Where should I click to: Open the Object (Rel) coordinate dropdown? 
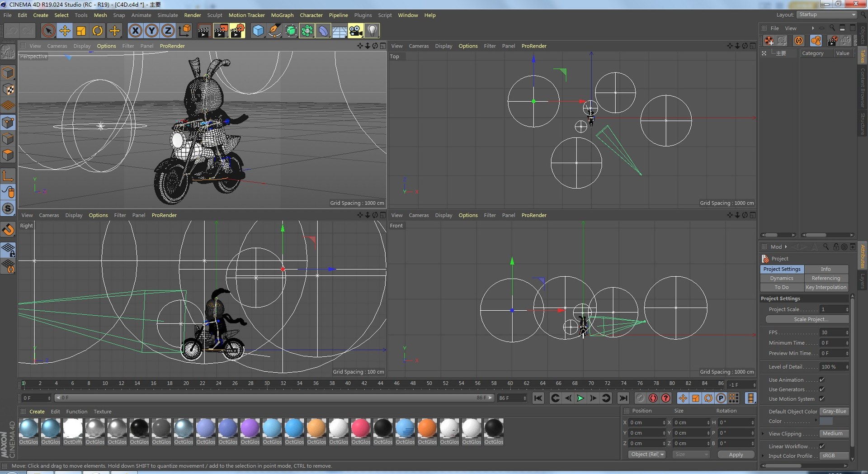647,455
